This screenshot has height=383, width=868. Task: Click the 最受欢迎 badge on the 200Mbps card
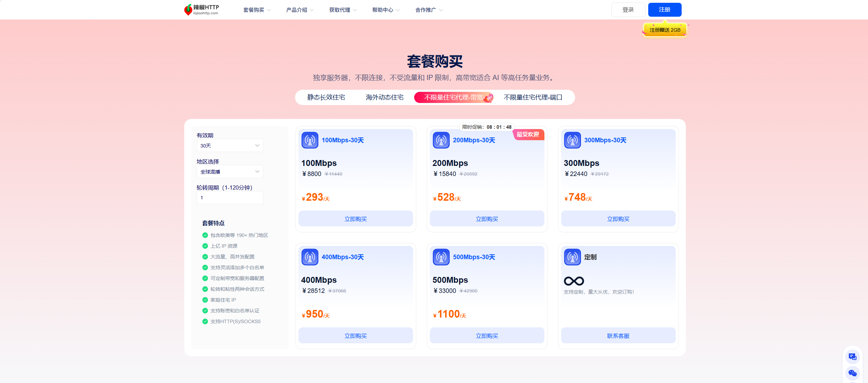tap(528, 135)
